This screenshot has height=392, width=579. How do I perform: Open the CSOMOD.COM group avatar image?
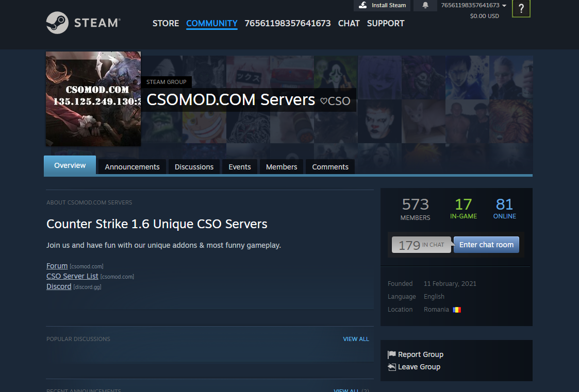93,99
